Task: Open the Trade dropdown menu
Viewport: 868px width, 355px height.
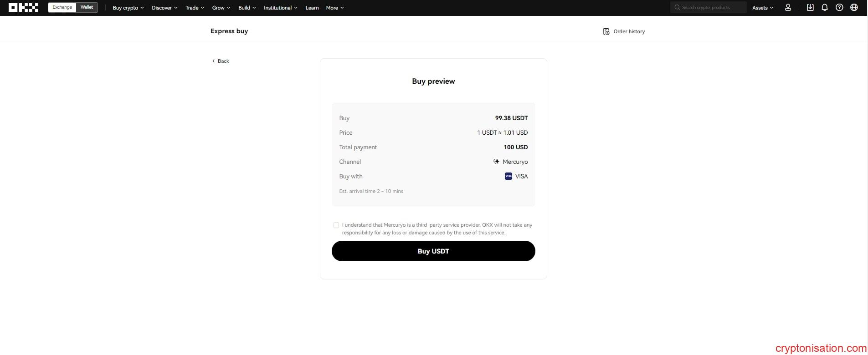Action: click(x=195, y=8)
